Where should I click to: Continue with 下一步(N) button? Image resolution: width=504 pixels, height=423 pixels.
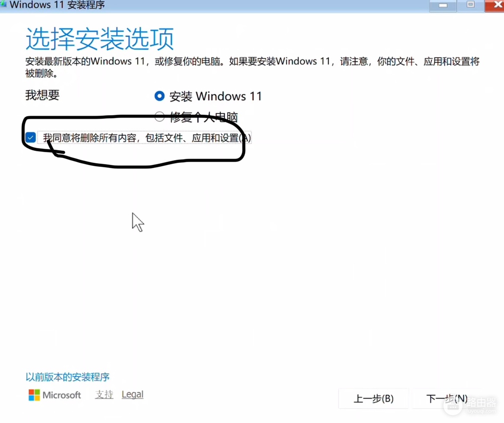[x=447, y=399]
